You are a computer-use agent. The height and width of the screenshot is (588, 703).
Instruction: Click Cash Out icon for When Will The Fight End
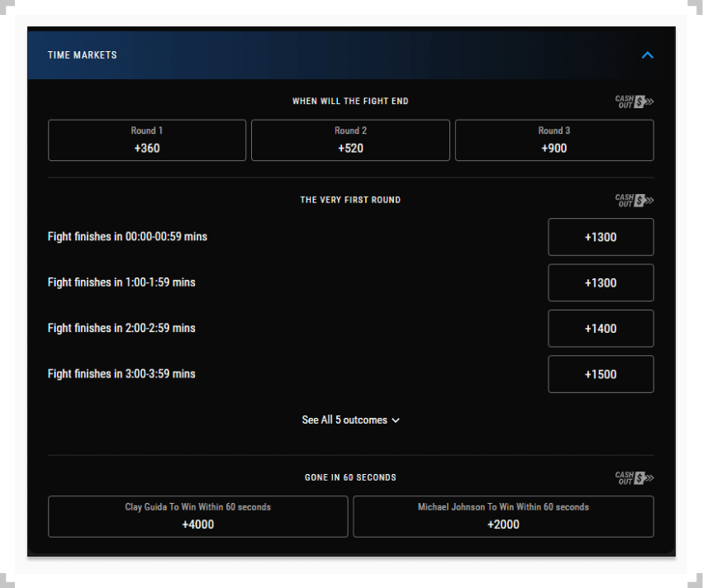(x=634, y=102)
